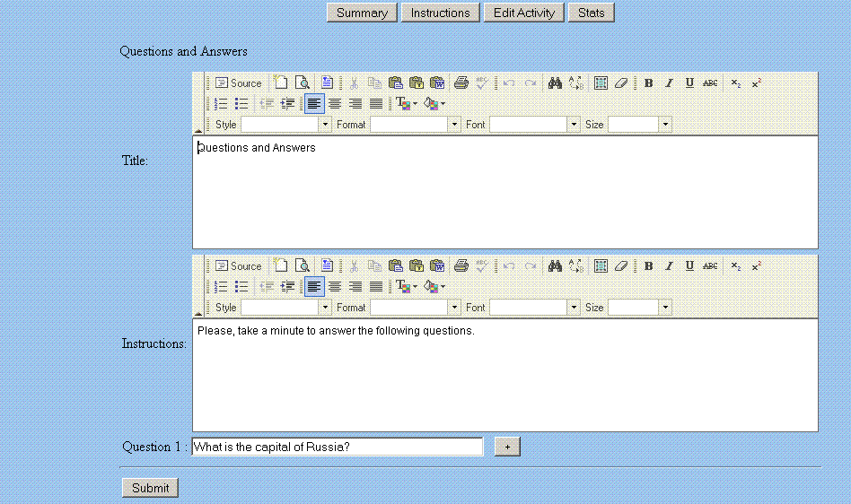
Task: Toggle Bold in the Title editor toolbar
Action: [x=648, y=83]
